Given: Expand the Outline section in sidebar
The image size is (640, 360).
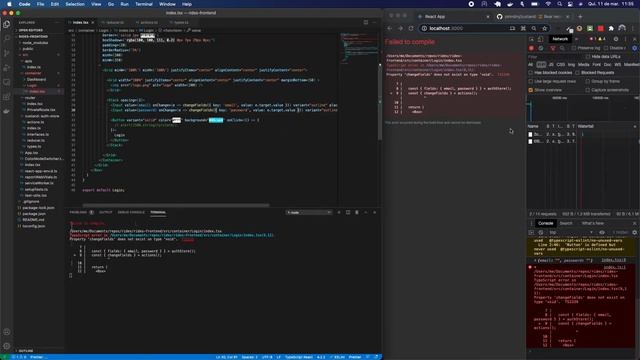Looking at the screenshot, I should [x=25, y=351].
